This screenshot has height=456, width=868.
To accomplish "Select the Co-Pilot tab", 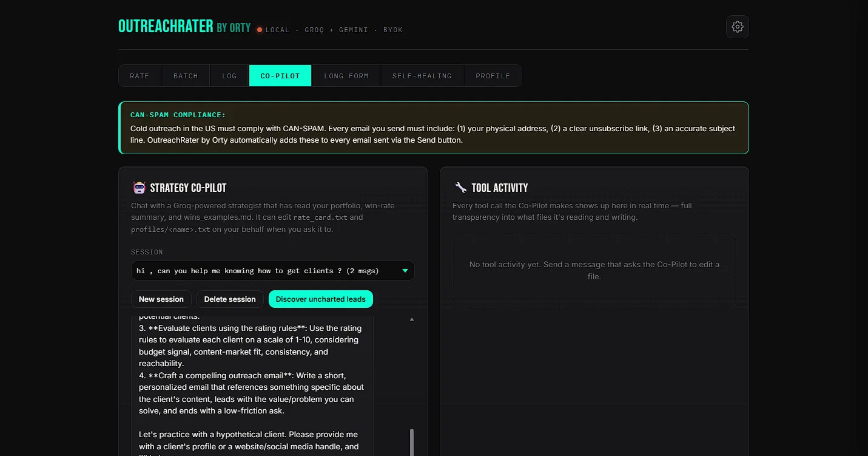I will (x=280, y=76).
